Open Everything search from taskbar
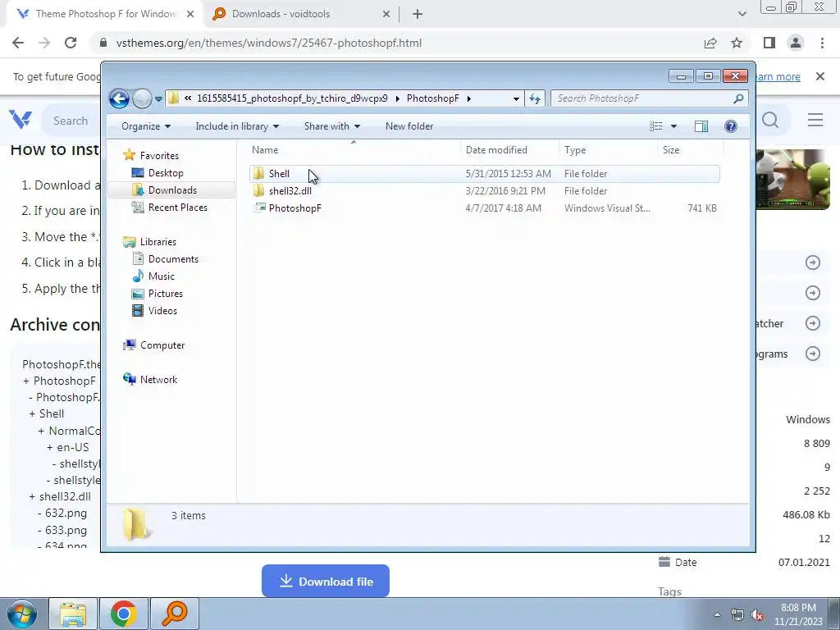Viewport: 840px width, 630px height. tap(175, 614)
